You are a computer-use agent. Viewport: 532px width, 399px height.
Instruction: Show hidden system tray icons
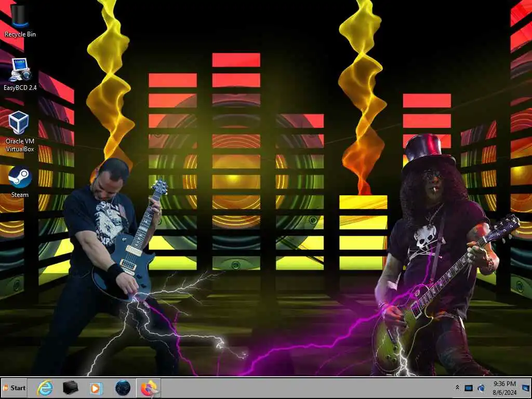[457, 388]
